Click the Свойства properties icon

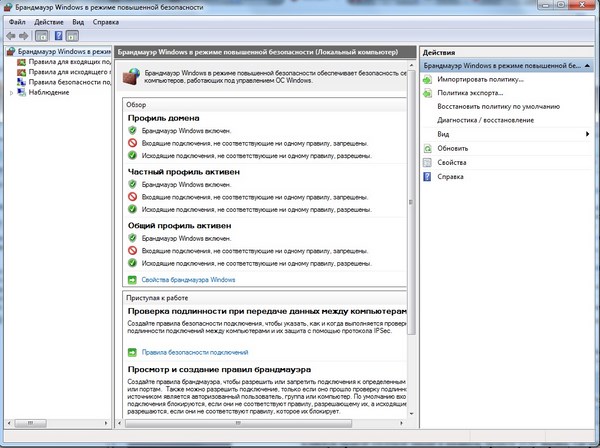(427, 163)
